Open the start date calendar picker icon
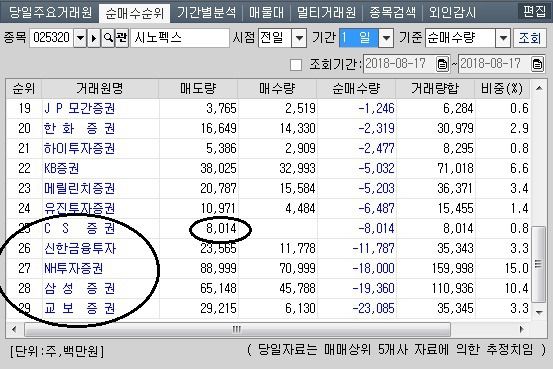 point(442,64)
